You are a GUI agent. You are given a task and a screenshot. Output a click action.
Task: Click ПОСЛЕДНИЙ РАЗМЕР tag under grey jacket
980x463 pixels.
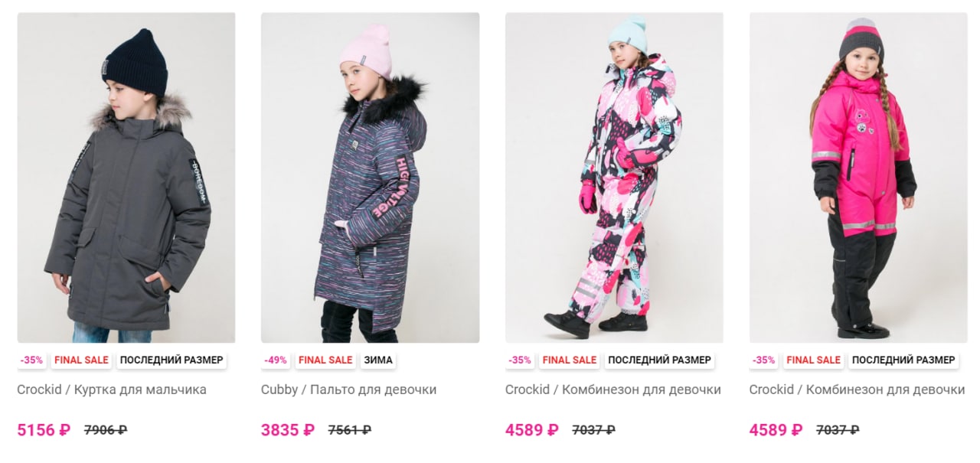point(171,360)
